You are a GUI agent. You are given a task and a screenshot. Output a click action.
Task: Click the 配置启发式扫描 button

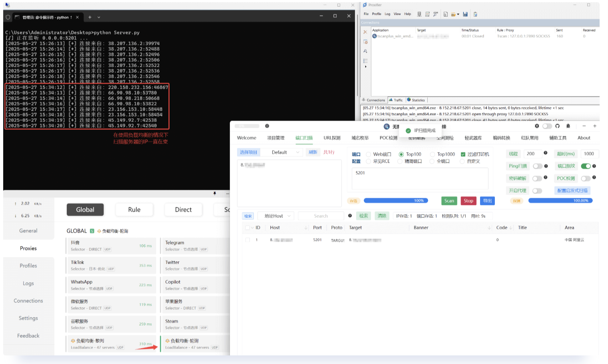pyautogui.click(x=572, y=191)
